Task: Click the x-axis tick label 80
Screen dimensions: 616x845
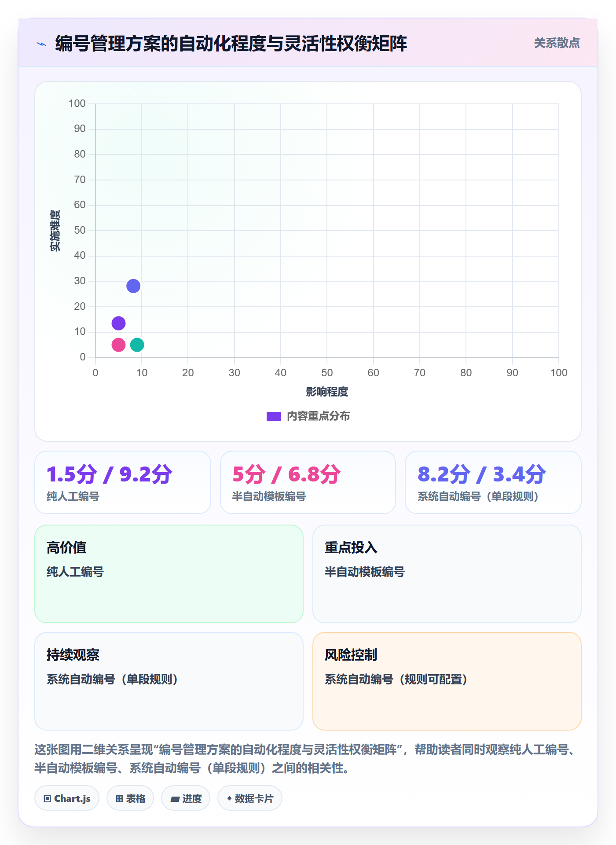Action: (x=466, y=373)
